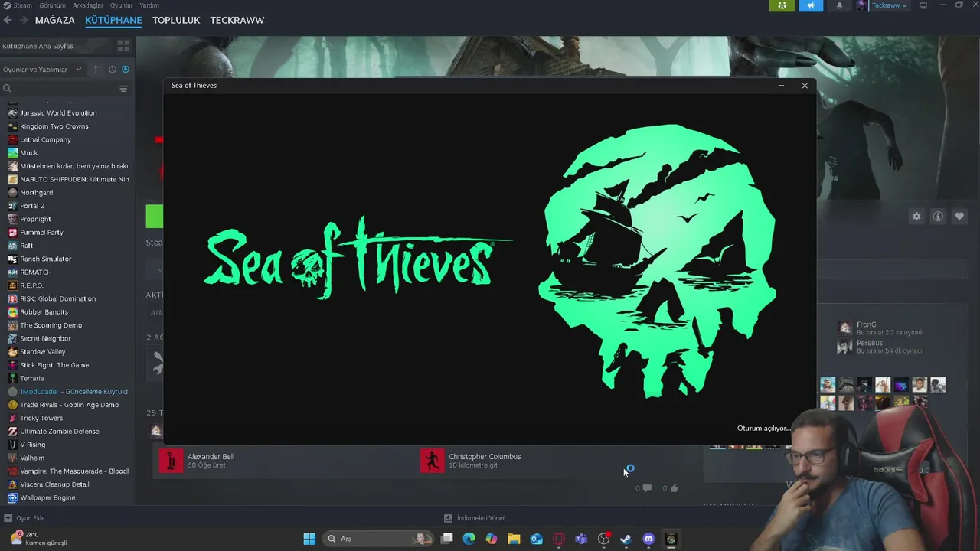Open Steam icon on the taskbar
The width and height of the screenshot is (980, 551).
click(626, 539)
